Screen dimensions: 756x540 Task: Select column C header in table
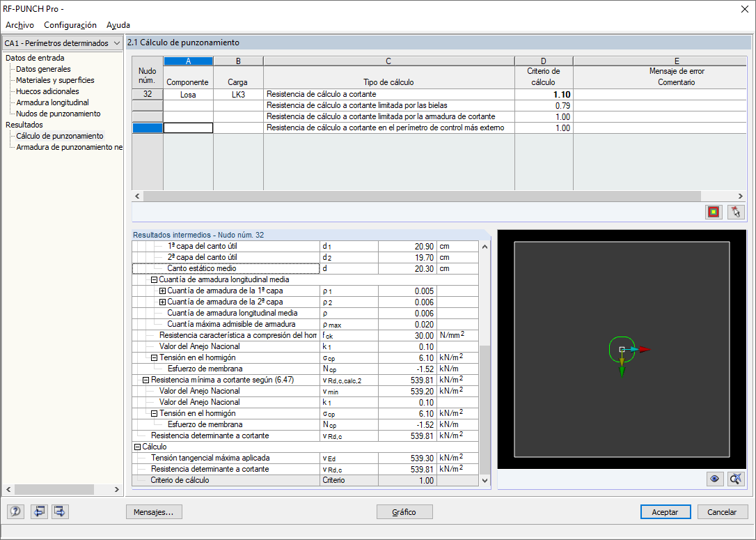tap(388, 61)
